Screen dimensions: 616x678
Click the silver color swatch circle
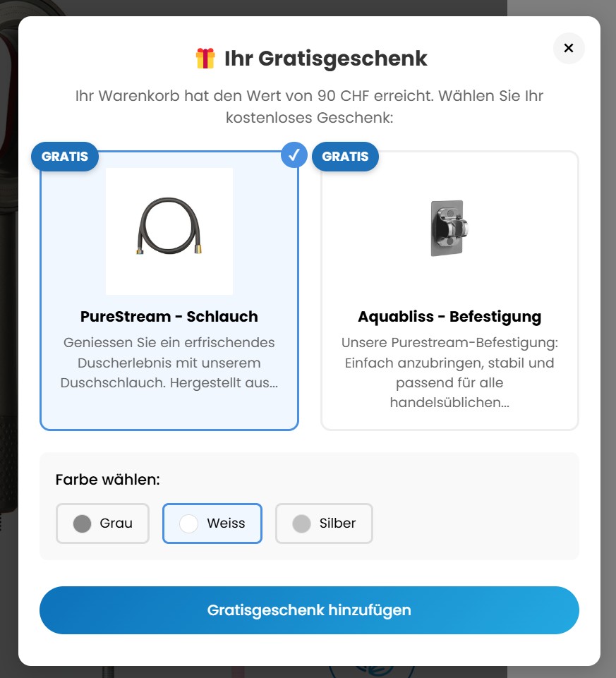coord(301,523)
